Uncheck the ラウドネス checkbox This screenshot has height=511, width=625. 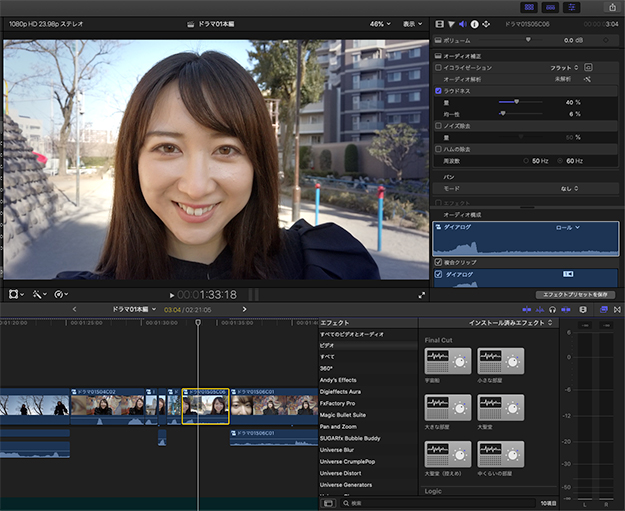coord(438,91)
